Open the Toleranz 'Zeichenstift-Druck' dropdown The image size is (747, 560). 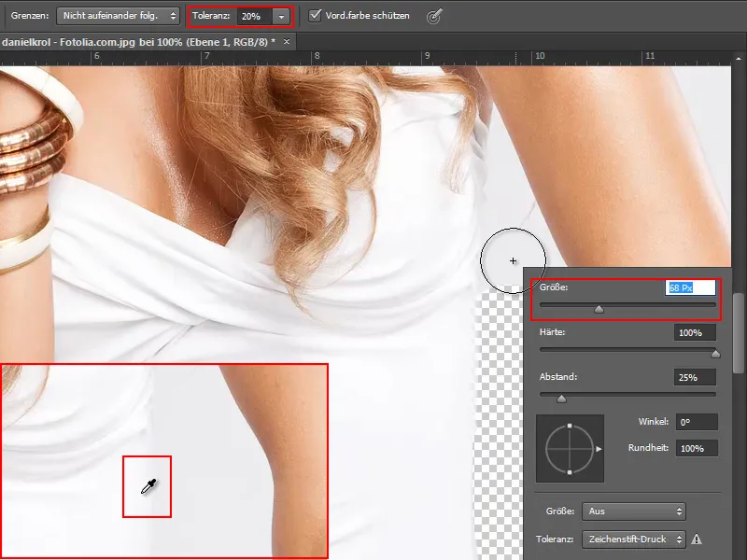[634, 539]
